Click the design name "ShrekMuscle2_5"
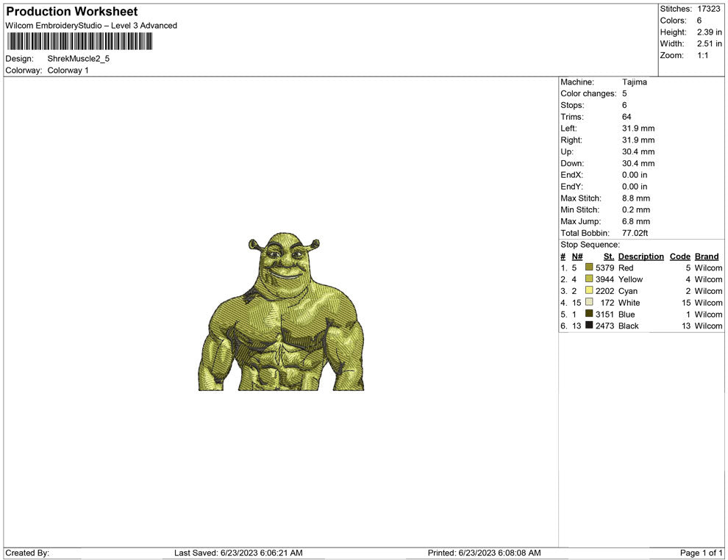Viewport: 728px width, 560px height. click(x=79, y=59)
